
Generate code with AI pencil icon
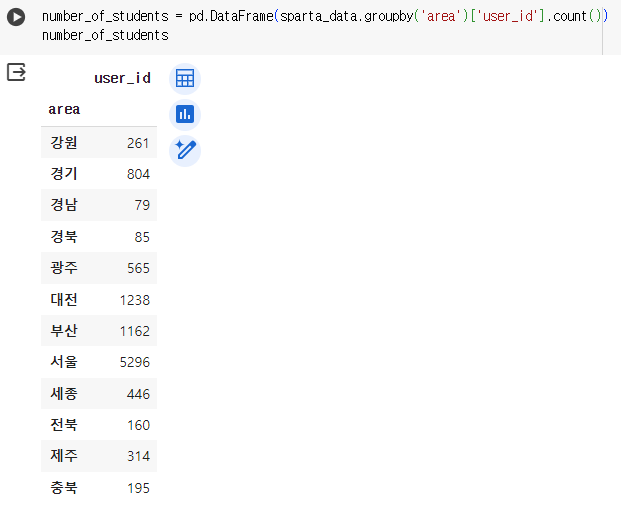[x=185, y=151]
